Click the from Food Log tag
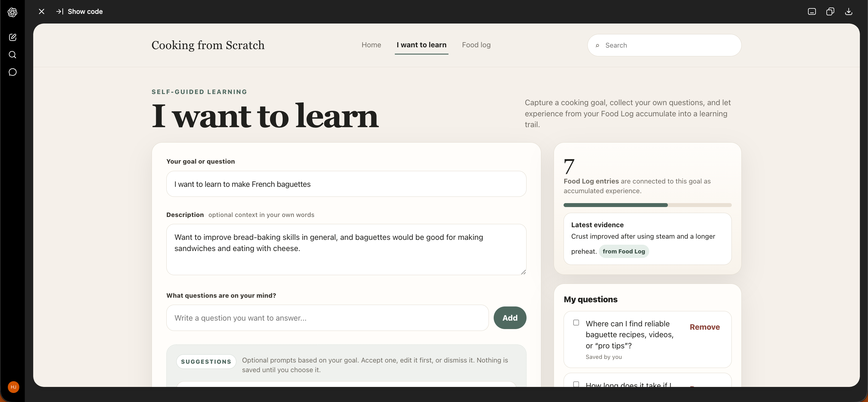Viewport: 868px width, 402px height. pos(624,251)
